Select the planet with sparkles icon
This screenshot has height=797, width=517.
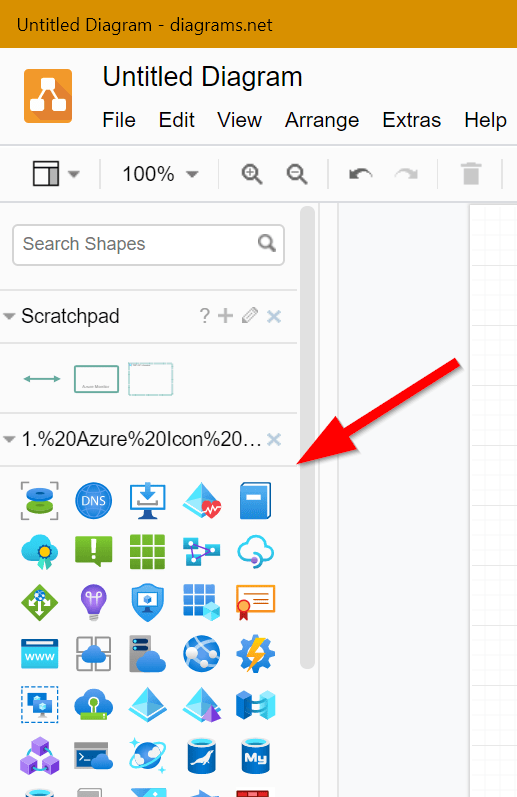click(147, 756)
